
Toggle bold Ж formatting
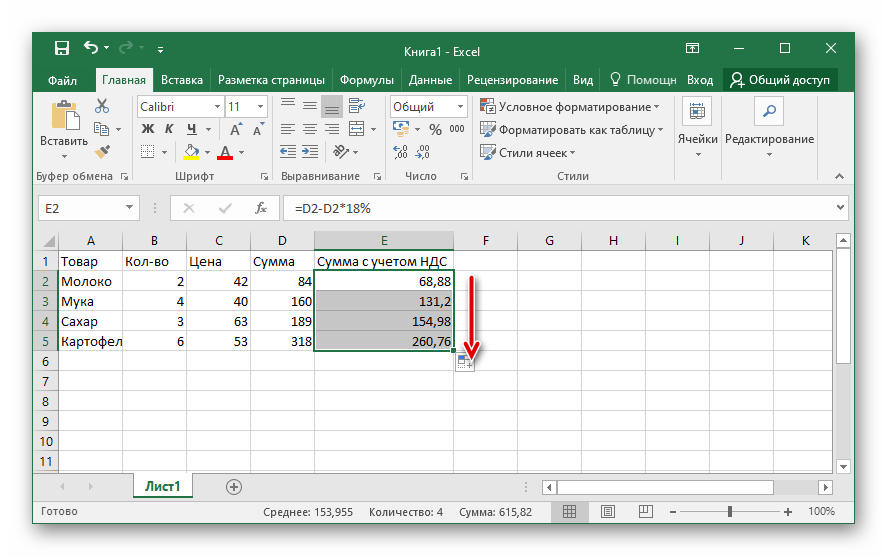pyautogui.click(x=148, y=129)
